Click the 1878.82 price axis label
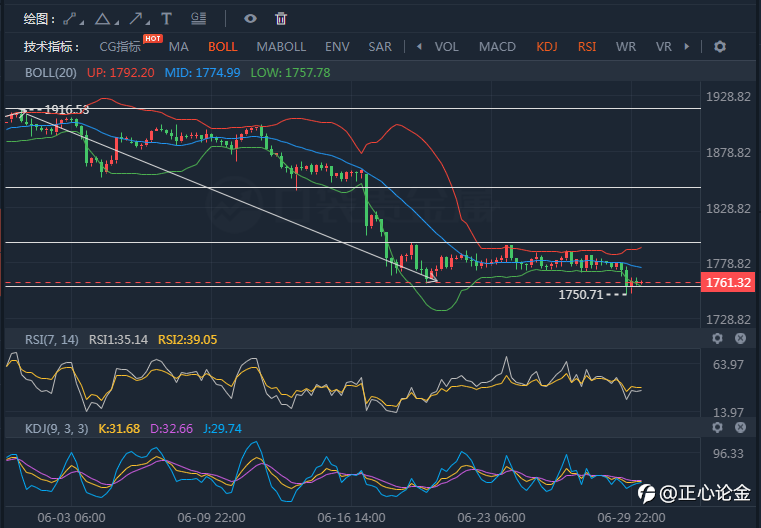The image size is (761, 528). pyautogui.click(x=728, y=153)
